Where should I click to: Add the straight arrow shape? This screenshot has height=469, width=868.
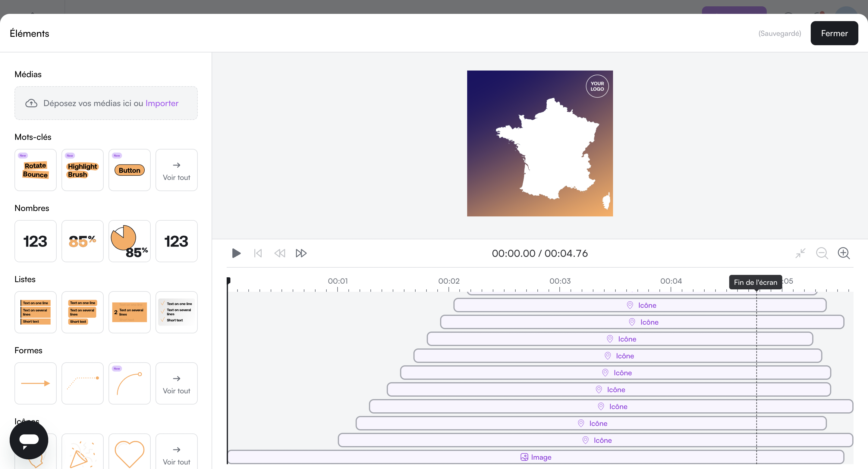click(x=35, y=383)
